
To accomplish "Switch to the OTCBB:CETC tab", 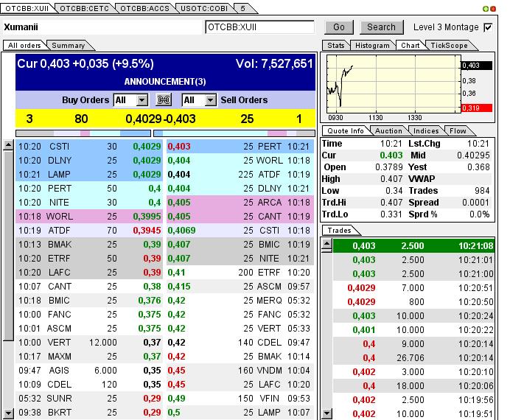I will [85, 8].
